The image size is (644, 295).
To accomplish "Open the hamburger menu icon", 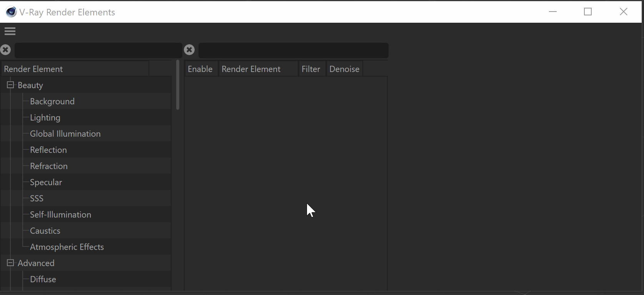I will pyautogui.click(x=10, y=31).
